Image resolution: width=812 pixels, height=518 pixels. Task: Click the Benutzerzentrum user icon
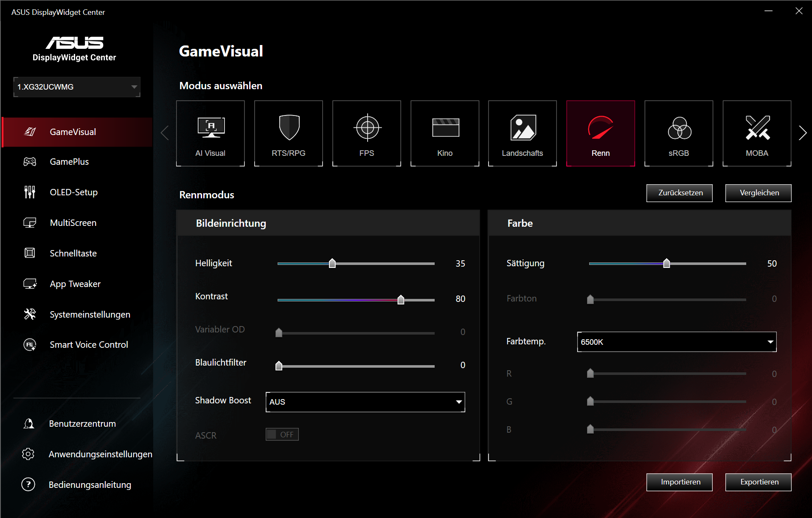click(x=29, y=423)
